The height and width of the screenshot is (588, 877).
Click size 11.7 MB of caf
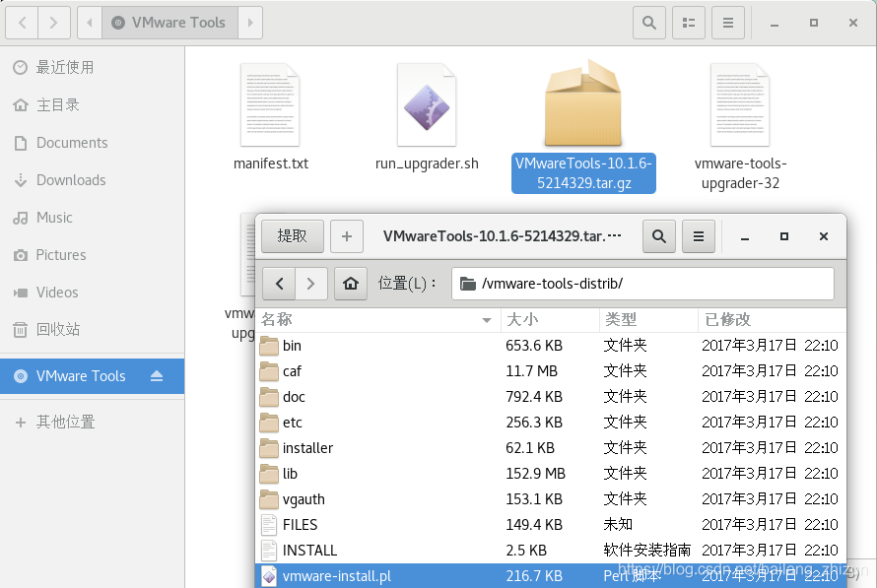531,371
